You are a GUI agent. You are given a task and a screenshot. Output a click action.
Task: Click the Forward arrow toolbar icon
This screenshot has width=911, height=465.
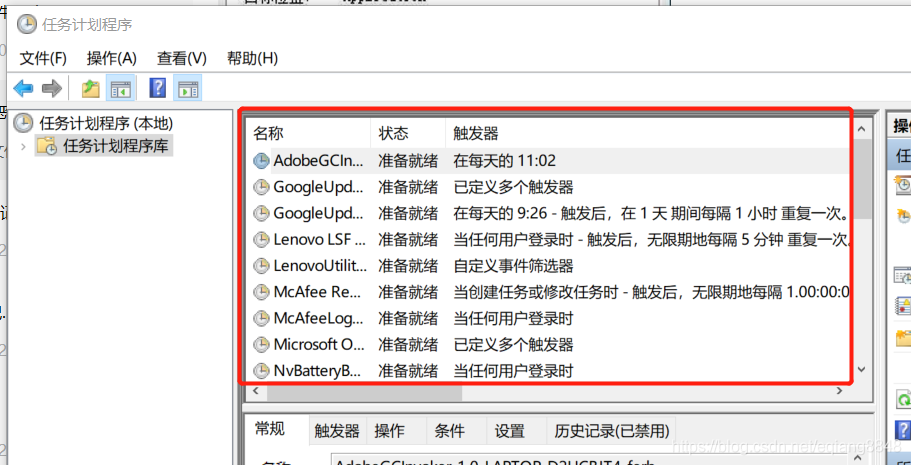(52, 88)
